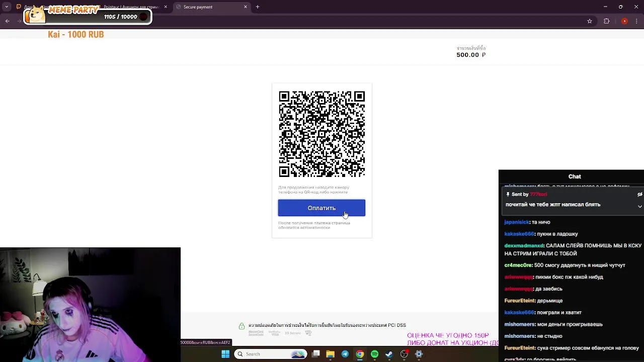Click the PCI DSS security notice text
The image size is (644, 362).
click(x=327, y=325)
